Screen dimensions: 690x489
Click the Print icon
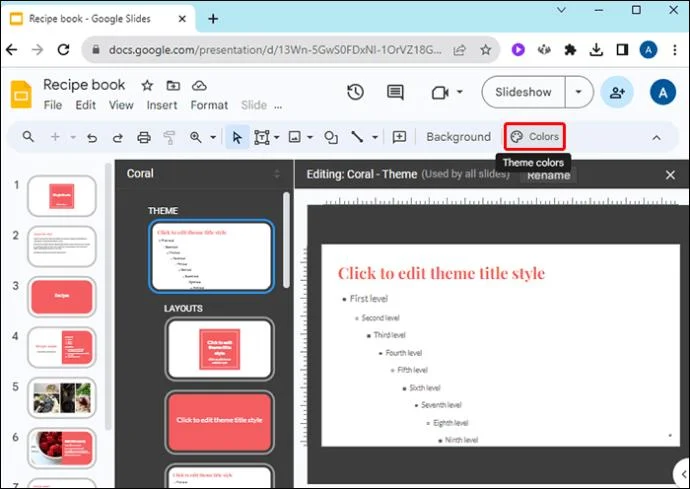[144, 137]
